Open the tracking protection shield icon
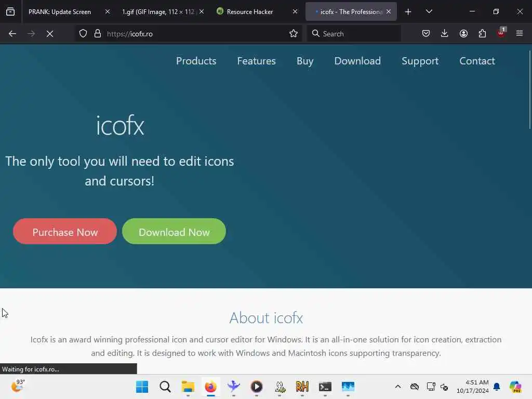Viewport: 532px width, 399px height. coord(83,34)
